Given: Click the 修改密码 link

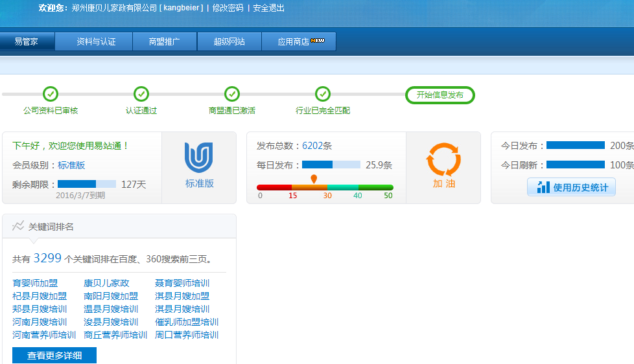Looking at the screenshot, I should point(228,8).
